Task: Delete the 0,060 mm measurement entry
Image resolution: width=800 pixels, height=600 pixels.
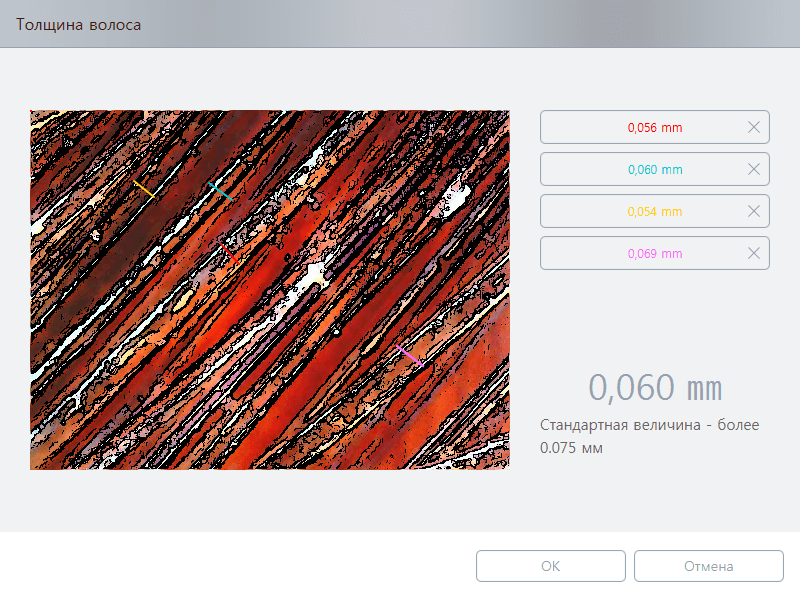Action: (754, 169)
